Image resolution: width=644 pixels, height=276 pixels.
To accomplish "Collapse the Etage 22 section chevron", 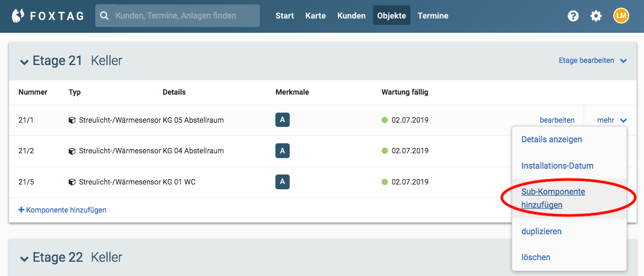I will (24, 259).
